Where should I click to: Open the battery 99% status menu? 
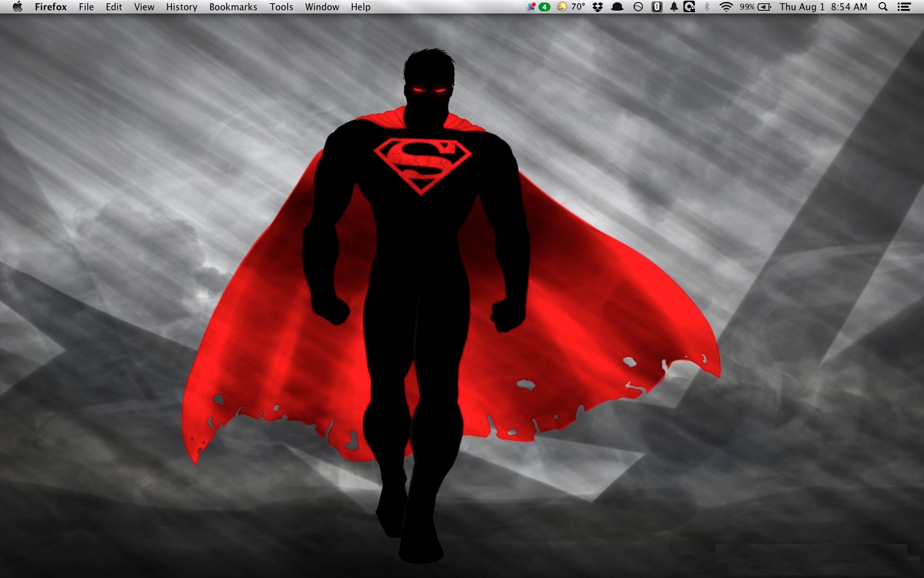[x=755, y=7]
